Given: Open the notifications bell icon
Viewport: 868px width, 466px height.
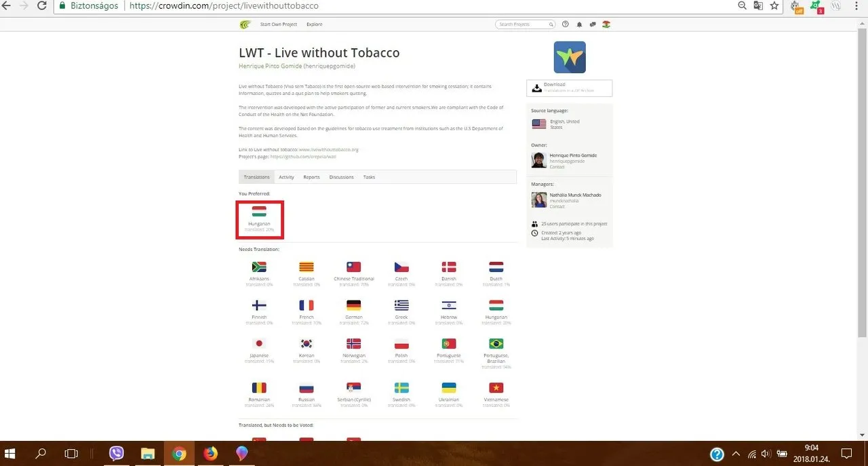Looking at the screenshot, I should 579,24.
